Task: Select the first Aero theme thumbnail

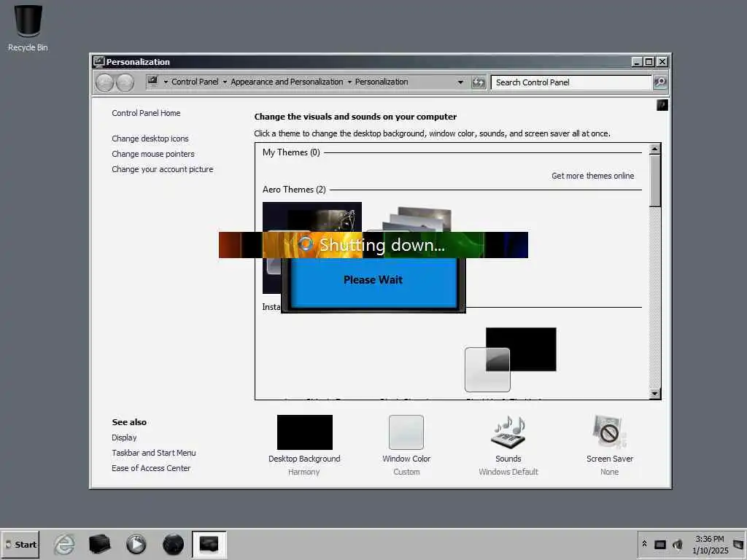Action: (312, 248)
